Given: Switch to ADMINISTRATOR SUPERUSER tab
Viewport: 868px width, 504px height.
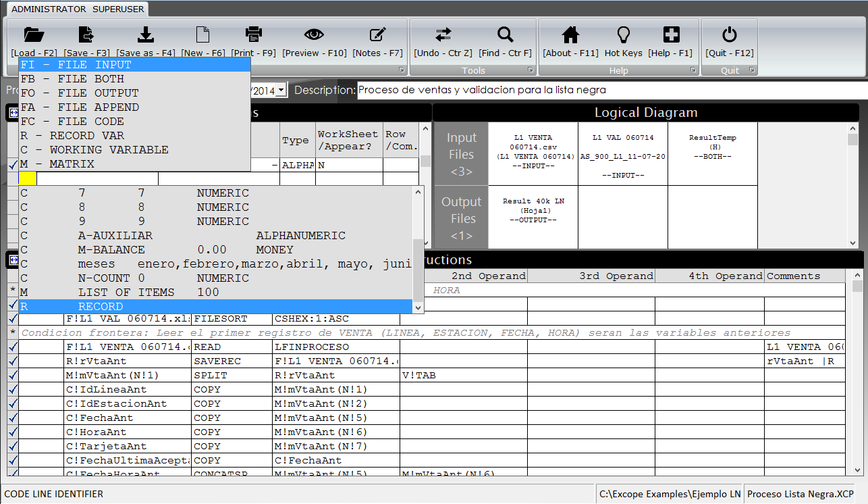Looking at the screenshot, I should (x=78, y=9).
